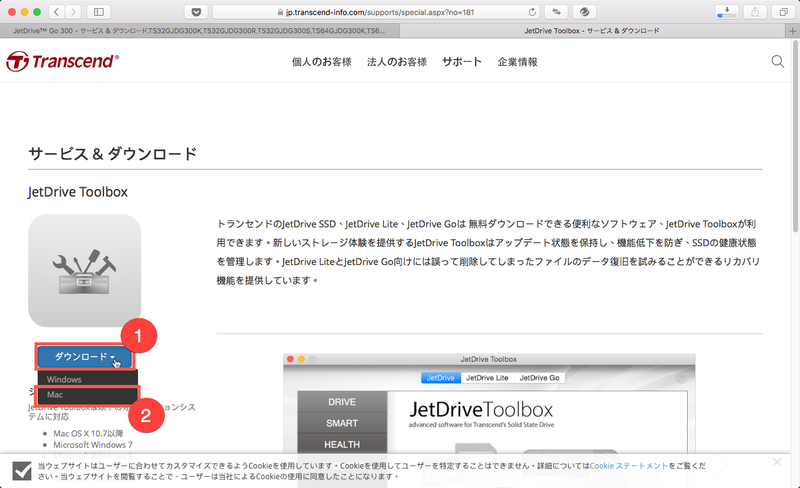
Task: Switch to JetDrive Go 300 tab
Action: (x=199, y=31)
